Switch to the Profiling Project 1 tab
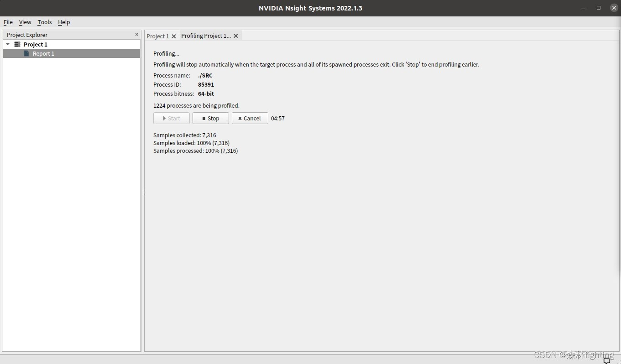The width and height of the screenshot is (621, 364). 205,36
